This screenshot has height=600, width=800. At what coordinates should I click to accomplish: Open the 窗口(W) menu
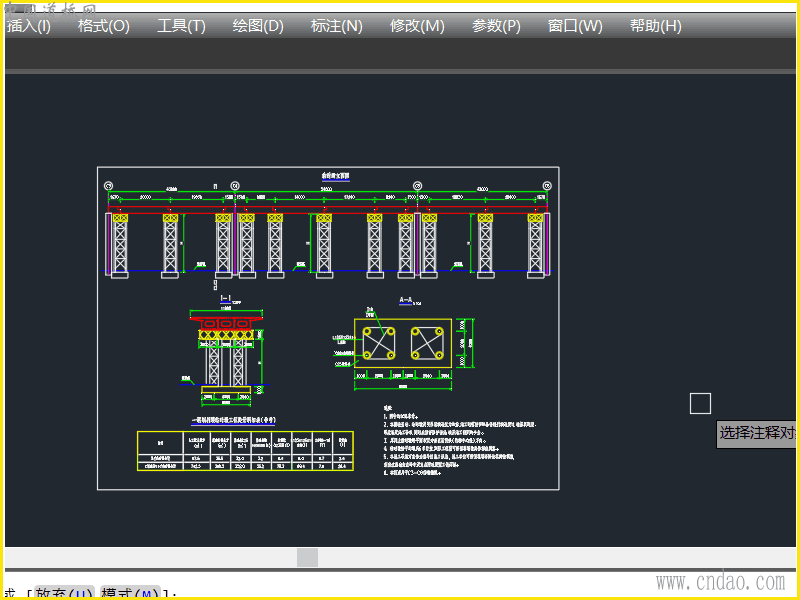coord(575,26)
